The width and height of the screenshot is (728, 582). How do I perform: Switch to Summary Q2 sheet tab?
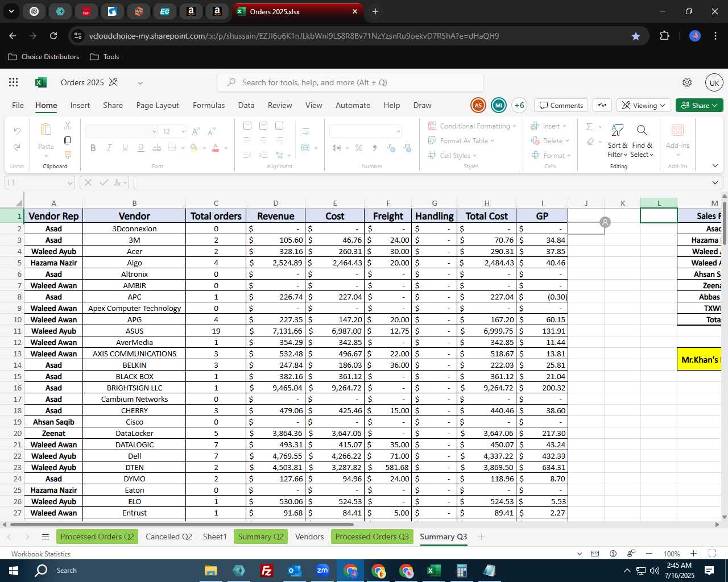point(261,537)
